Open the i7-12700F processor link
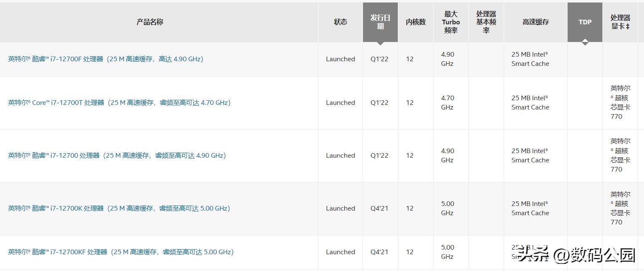 pos(105,59)
